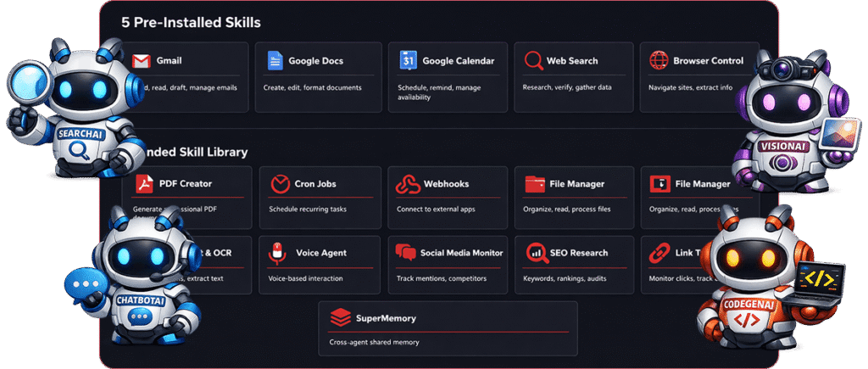The width and height of the screenshot is (868, 369).
Task: Click the CodeGenAI orange robot mascot
Action: coord(746,280)
